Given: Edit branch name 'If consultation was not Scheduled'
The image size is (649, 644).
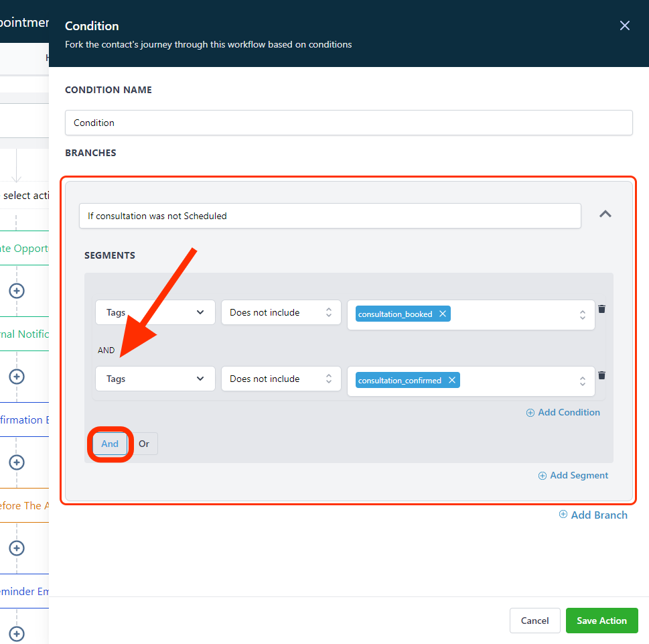Looking at the screenshot, I should pos(330,216).
